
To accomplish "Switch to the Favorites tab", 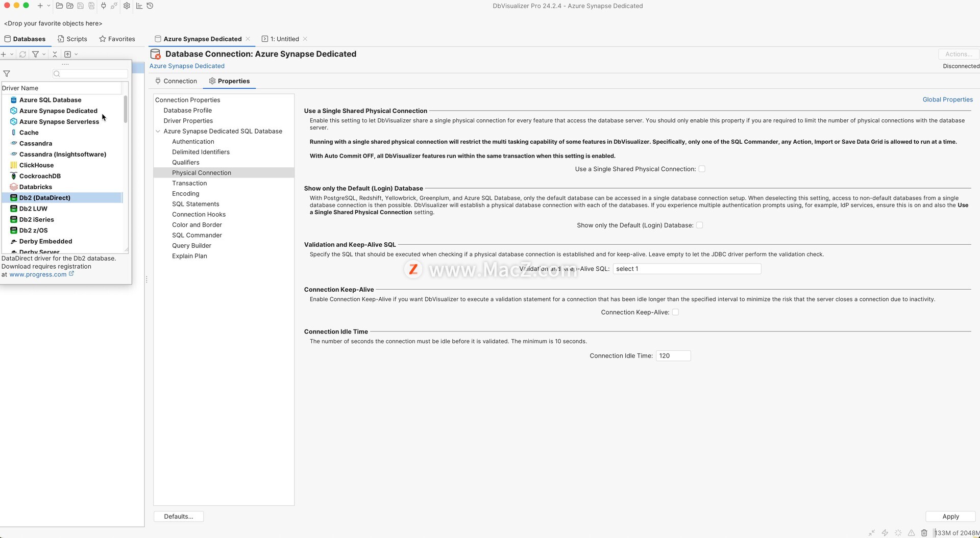I will (x=117, y=39).
